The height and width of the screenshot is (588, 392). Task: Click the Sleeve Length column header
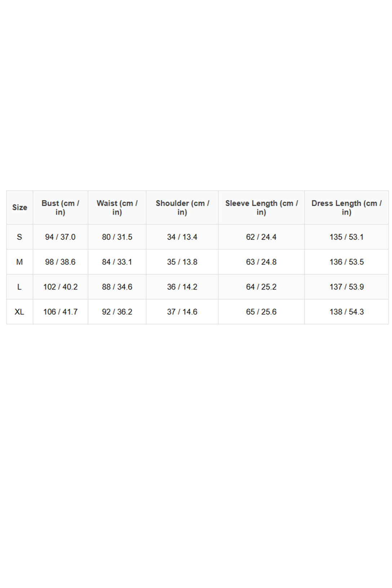[261, 208]
